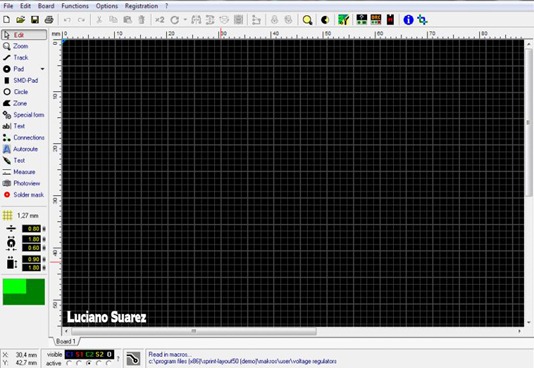Select the Edit tool
Image resolution: width=534 pixels, height=368 pixels.
pyautogui.click(x=24, y=35)
